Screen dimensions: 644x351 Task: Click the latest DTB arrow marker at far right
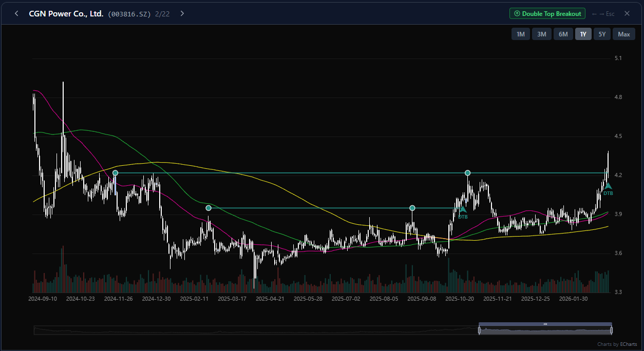coord(608,187)
